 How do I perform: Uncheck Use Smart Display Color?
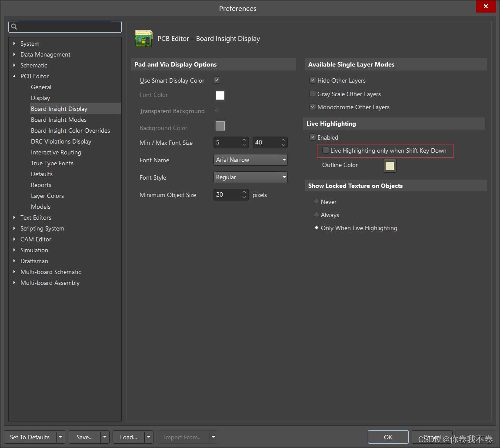[217, 80]
